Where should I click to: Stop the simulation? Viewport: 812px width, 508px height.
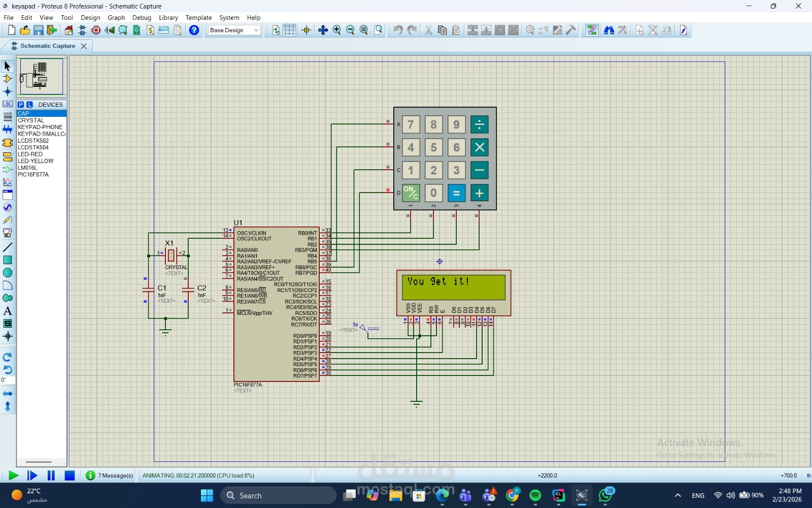70,475
